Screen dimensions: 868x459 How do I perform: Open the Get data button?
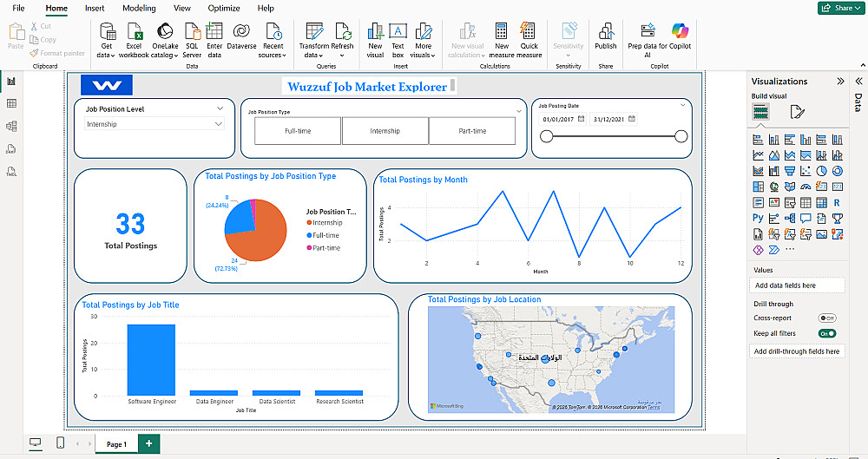coord(106,40)
